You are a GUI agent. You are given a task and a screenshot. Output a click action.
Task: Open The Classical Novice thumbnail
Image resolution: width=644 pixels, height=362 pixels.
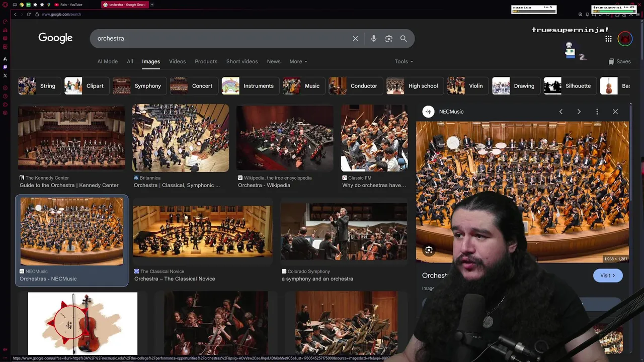click(x=202, y=231)
